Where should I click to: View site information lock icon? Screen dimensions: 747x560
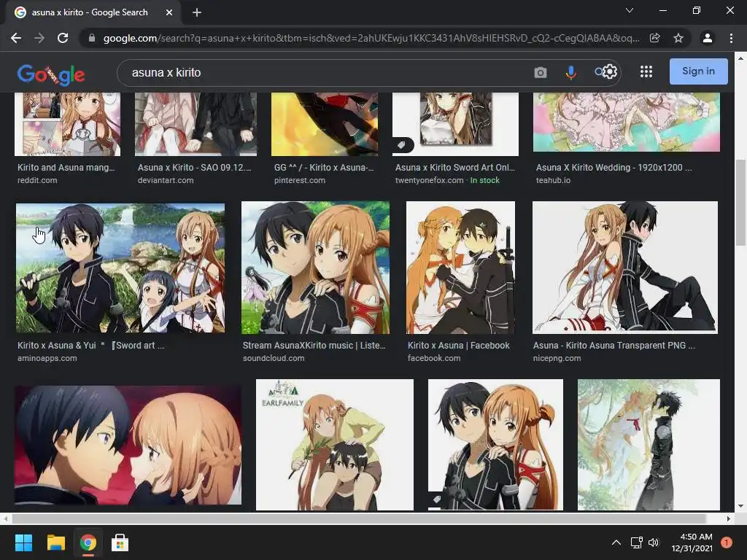pos(92,38)
